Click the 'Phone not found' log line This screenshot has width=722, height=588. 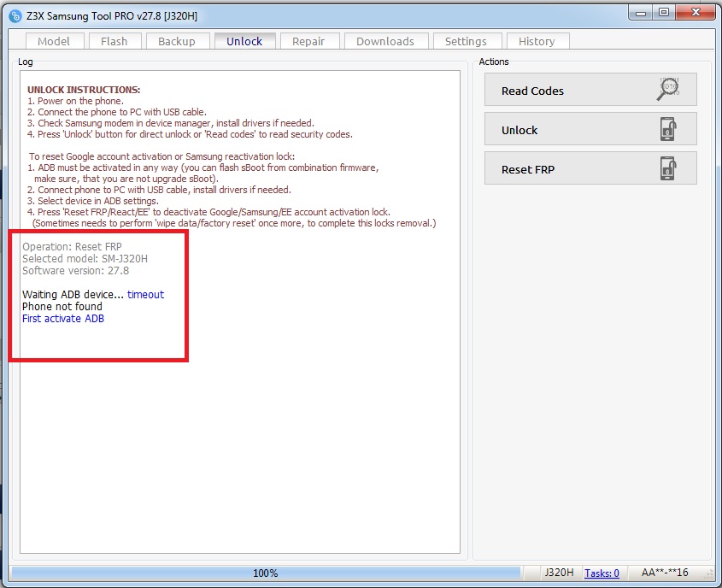click(62, 307)
